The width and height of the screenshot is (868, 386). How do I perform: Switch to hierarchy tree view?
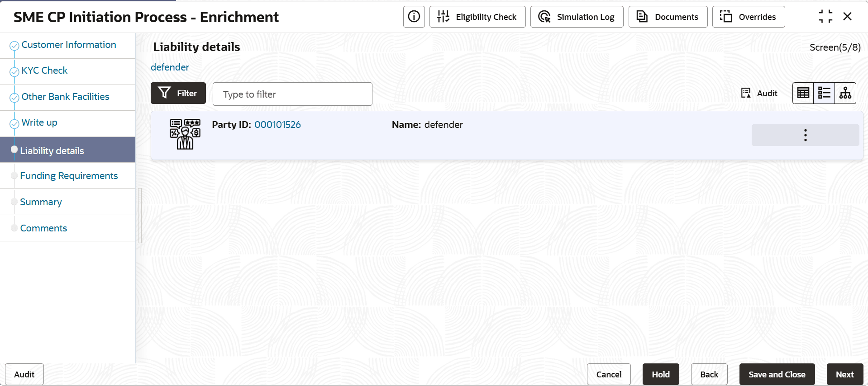(845, 93)
